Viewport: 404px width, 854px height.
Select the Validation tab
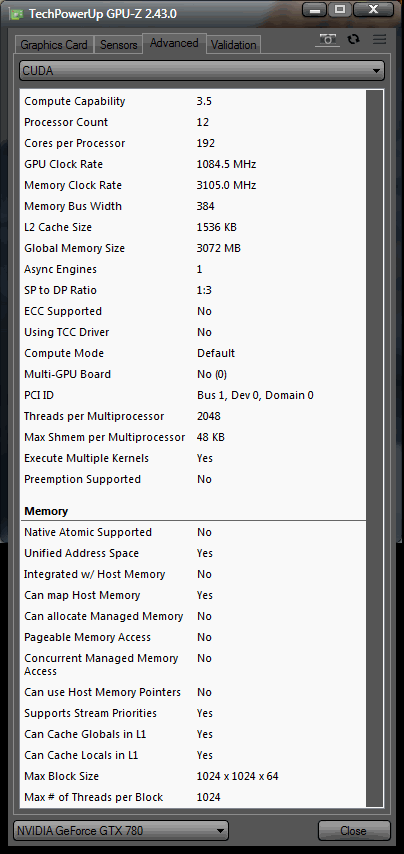coord(233,45)
